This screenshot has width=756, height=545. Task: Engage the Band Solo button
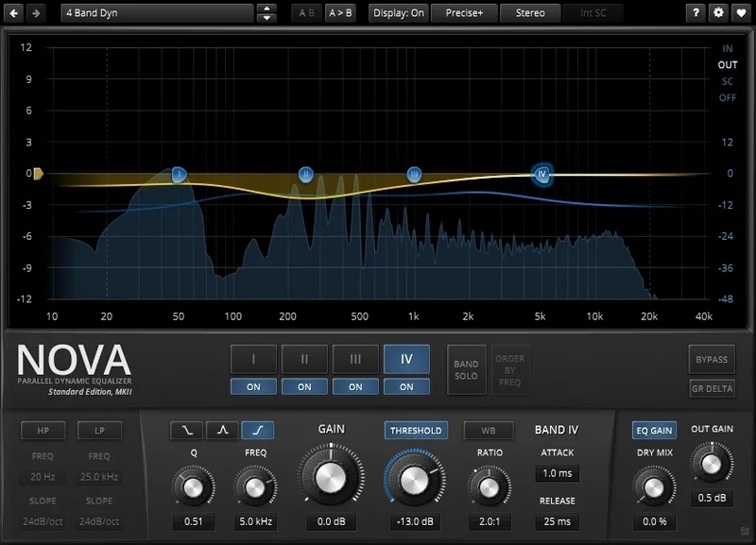[467, 368]
